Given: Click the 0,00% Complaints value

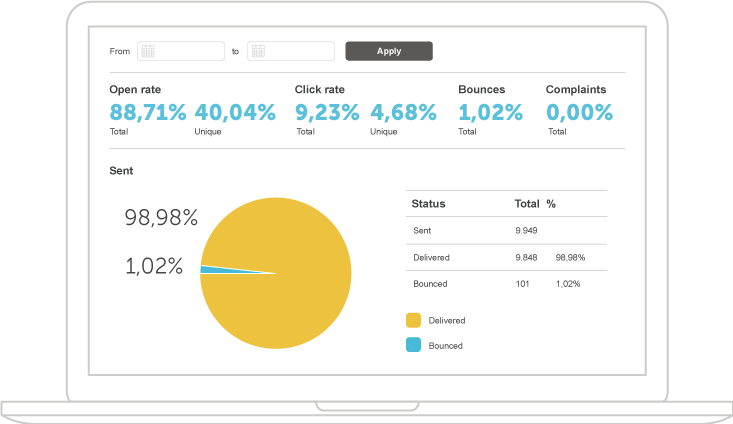Looking at the screenshot, I should coord(579,112).
